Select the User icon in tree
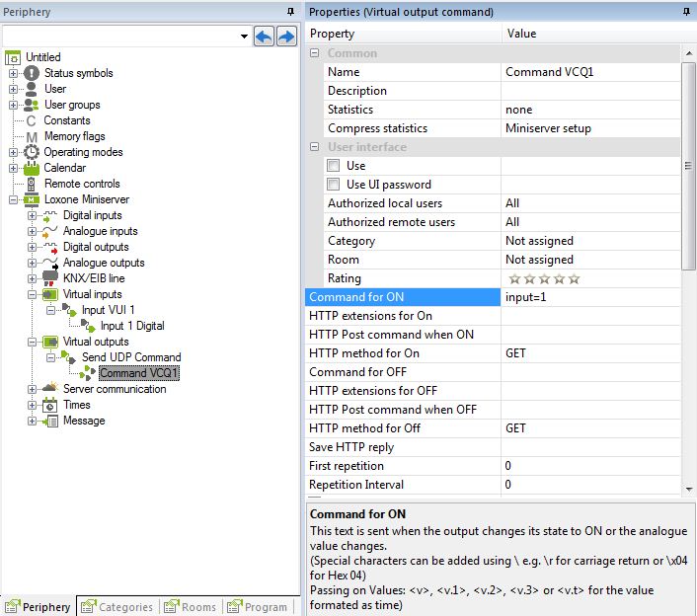 coord(32,89)
